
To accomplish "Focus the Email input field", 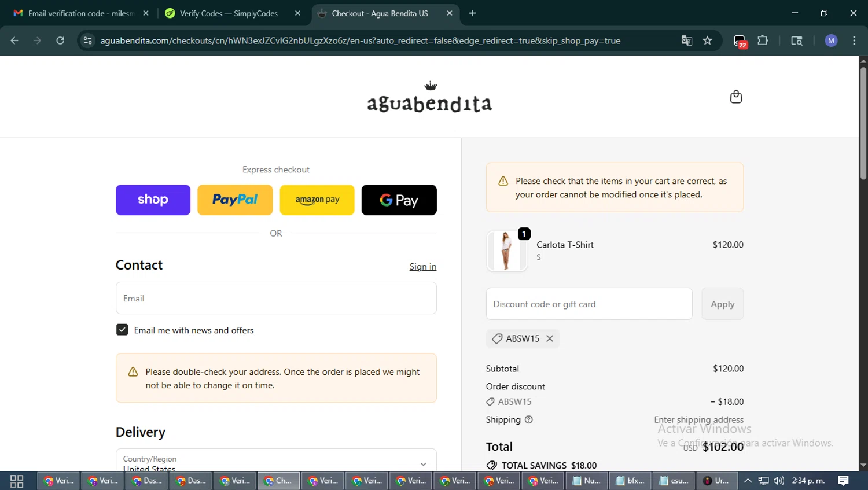I will 276,298.
